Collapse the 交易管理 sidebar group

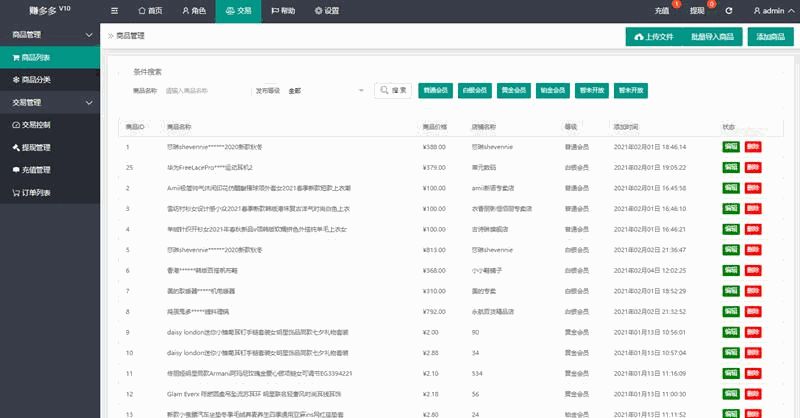click(x=49, y=102)
